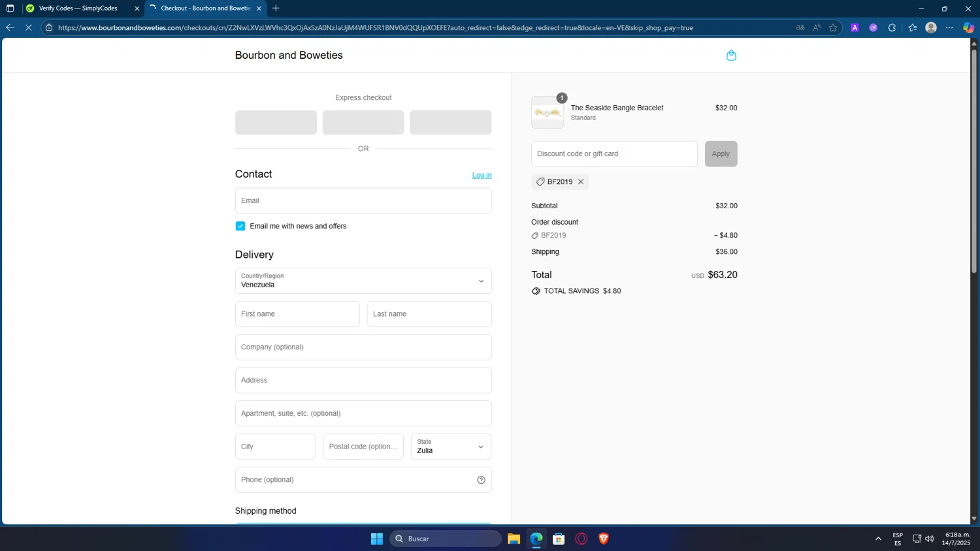This screenshot has width=980, height=551.
Task: Open the favorites list icon
Action: point(913,27)
